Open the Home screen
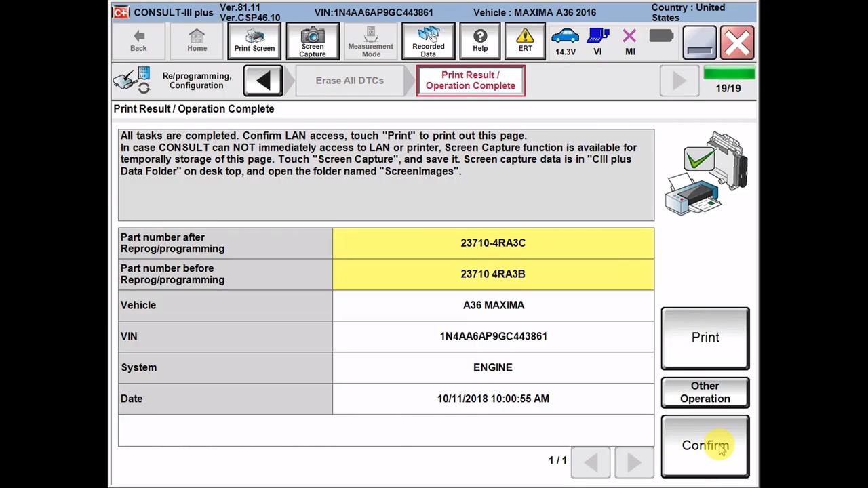The width and height of the screenshot is (868, 488). [197, 41]
